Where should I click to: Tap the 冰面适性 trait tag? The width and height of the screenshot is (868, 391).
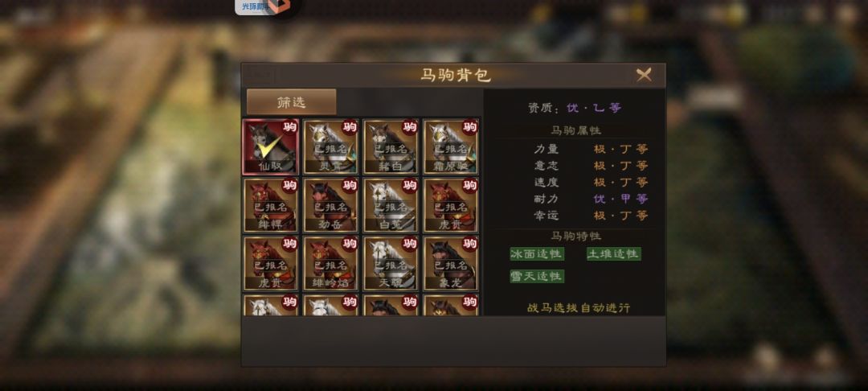[x=536, y=254]
